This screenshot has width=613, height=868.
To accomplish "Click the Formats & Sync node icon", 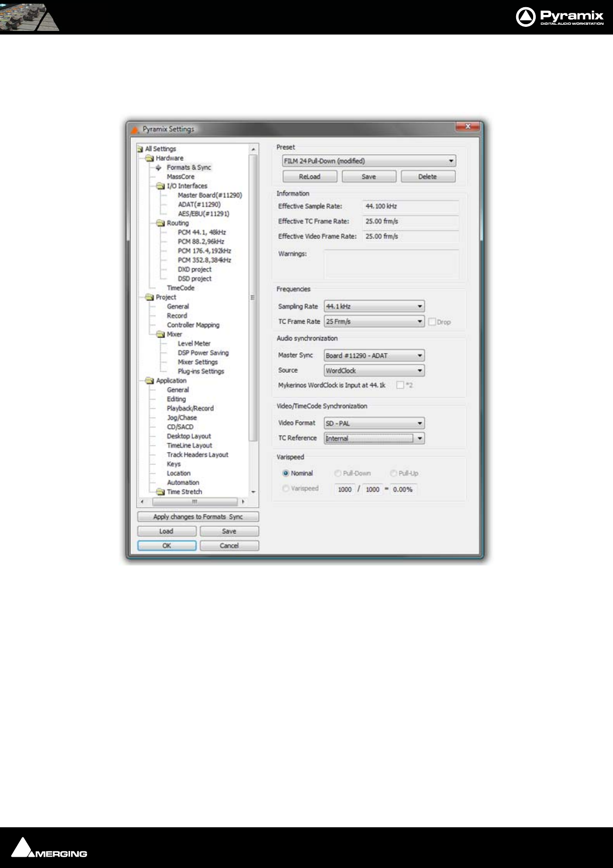I will coord(159,168).
